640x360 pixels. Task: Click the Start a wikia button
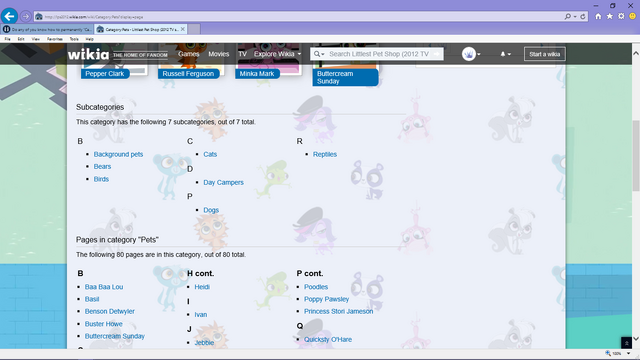tap(544, 54)
